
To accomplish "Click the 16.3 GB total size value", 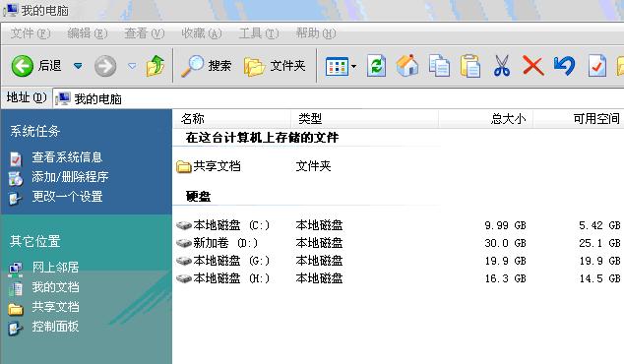I will 505,278.
